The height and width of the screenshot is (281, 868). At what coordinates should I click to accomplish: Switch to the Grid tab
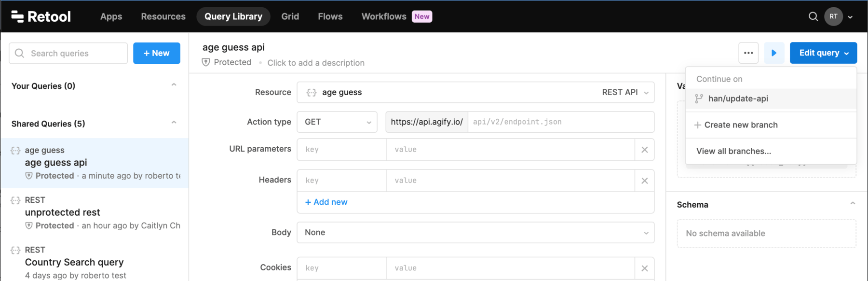point(290,16)
